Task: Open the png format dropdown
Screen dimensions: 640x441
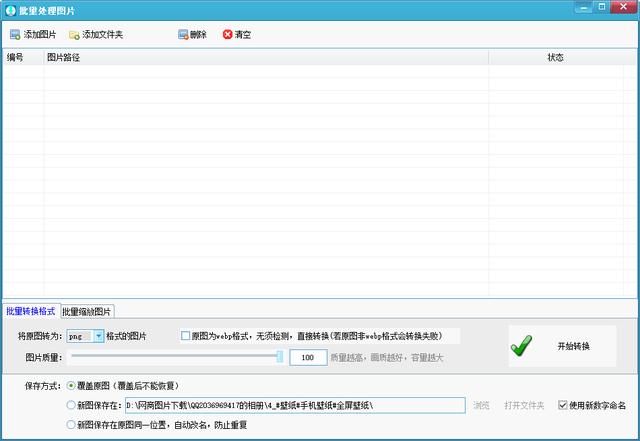Action: pyautogui.click(x=99, y=336)
